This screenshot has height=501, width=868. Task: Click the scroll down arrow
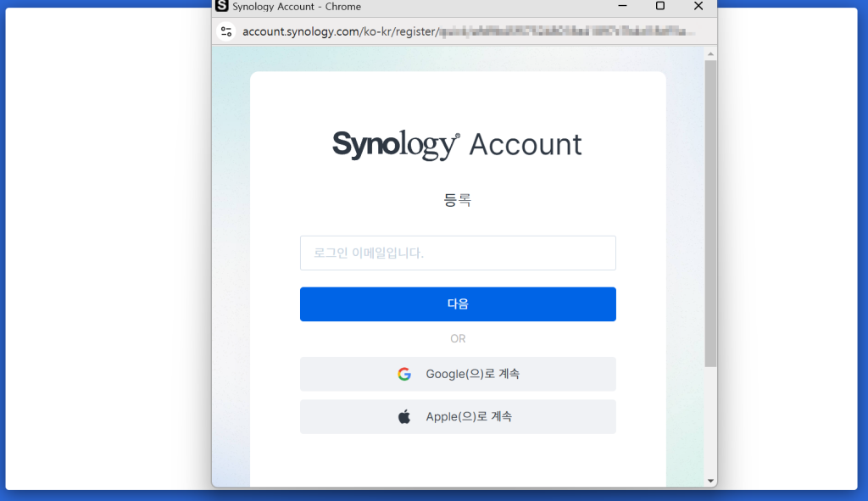(x=711, y=481)
